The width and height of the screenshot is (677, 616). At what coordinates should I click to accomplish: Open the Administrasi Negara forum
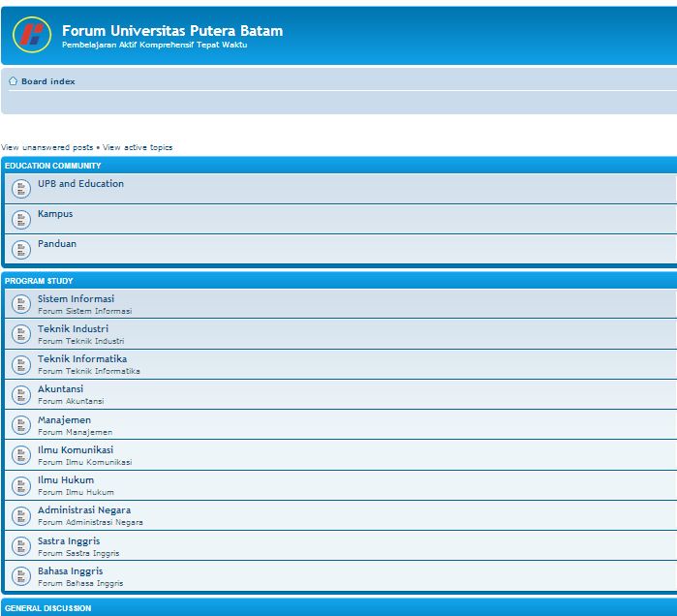coord(84,510)
